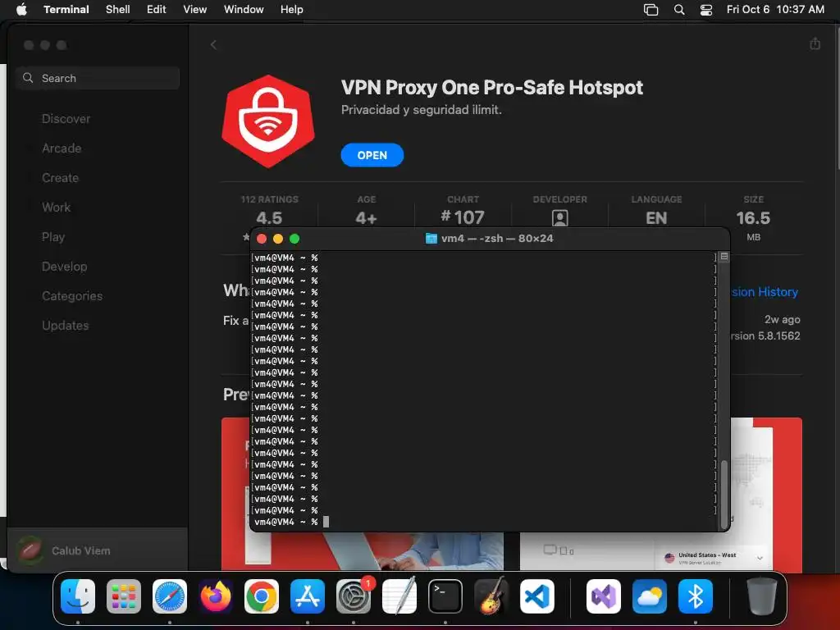
Task: Open the Help menu
Action: 291,9
